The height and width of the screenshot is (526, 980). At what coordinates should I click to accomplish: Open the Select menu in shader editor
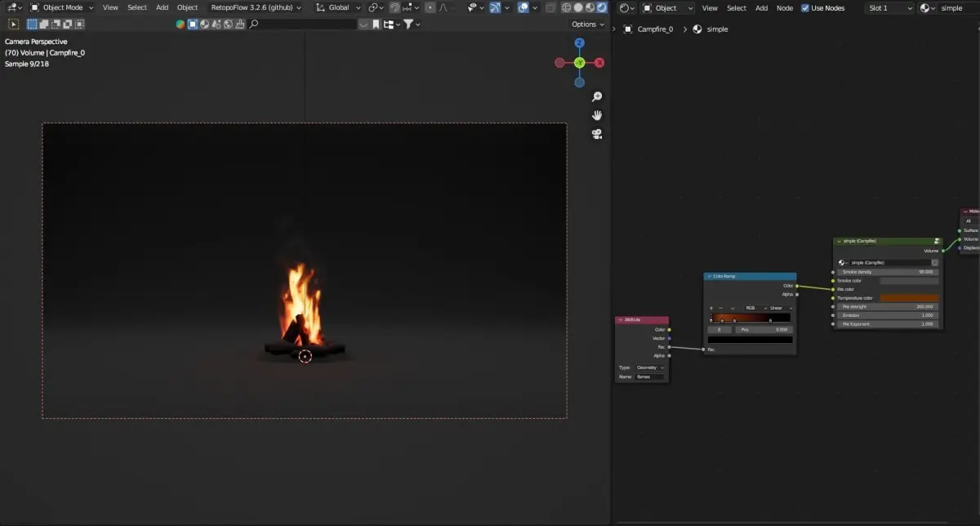pos(737,8)
